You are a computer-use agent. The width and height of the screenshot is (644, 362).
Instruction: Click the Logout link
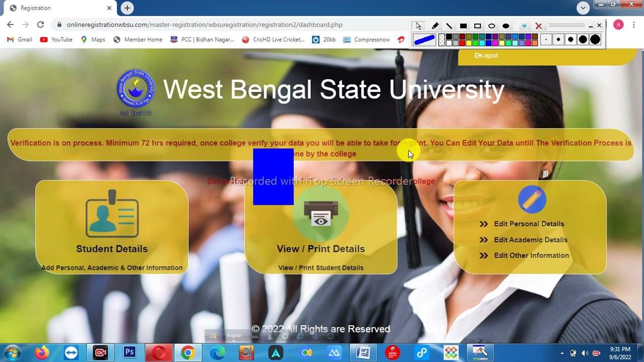tap(487, 56)
